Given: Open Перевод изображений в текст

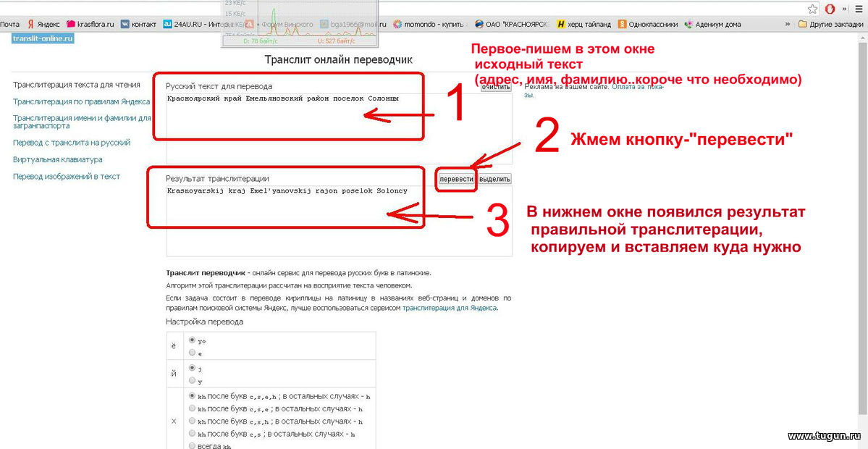Looking at the screenshot, I should (67, 176).
